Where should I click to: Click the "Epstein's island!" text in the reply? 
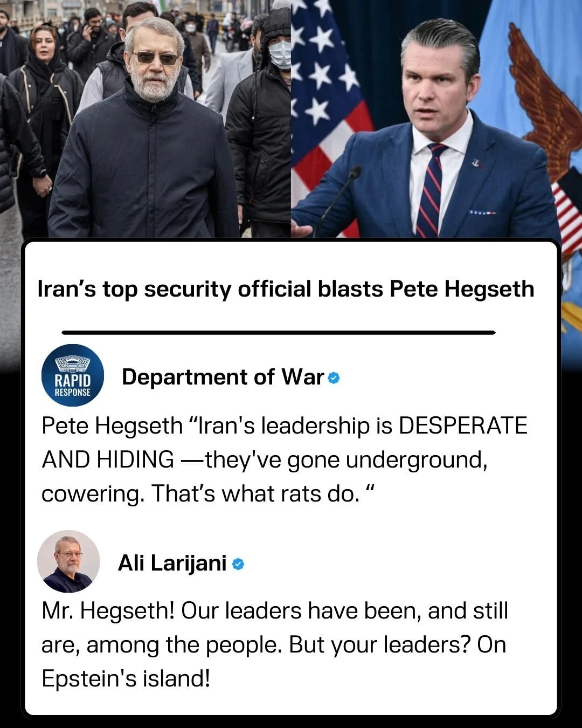point(125,678)
